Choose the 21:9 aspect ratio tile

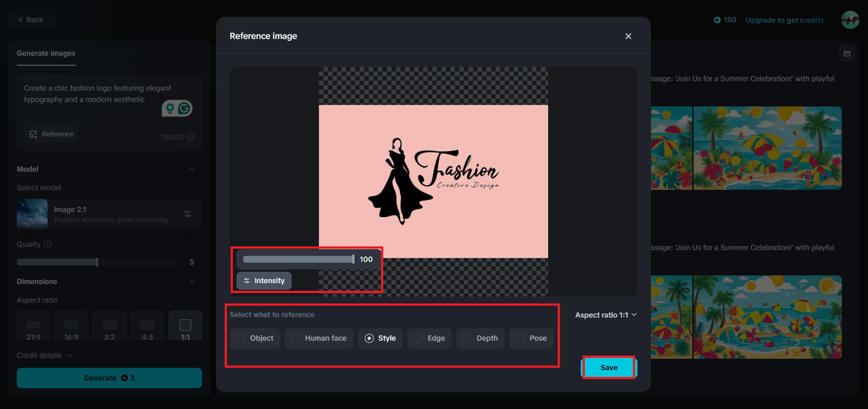click(x=33, y=326)
